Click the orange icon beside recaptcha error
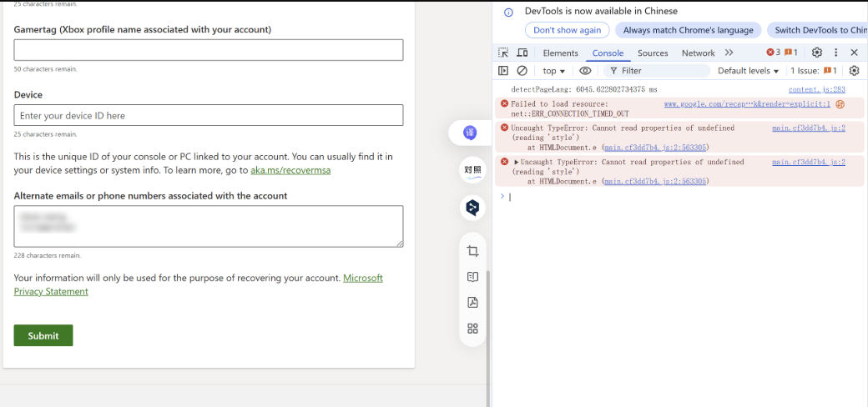Viewport: 868px width, 407px height. (x=840, y=104)
